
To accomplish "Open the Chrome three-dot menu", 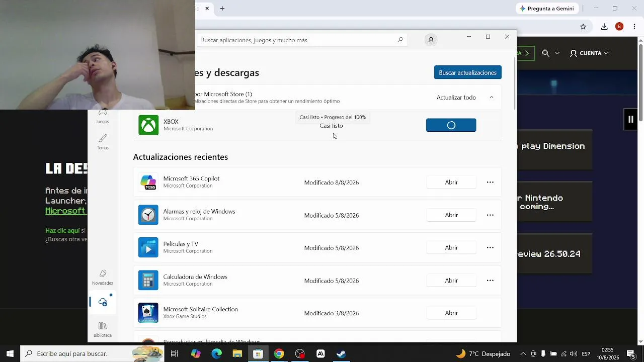I will [x=634, y=27].
